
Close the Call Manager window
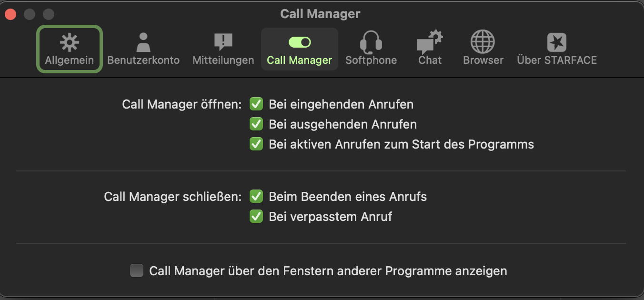point(10,14)
